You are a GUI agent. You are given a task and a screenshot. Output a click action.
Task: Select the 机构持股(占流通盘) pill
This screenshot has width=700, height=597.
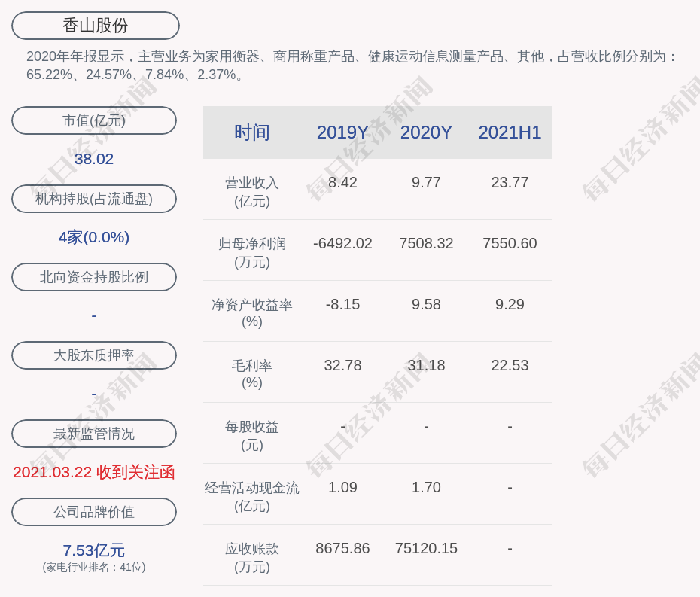(x=94, y=199)
